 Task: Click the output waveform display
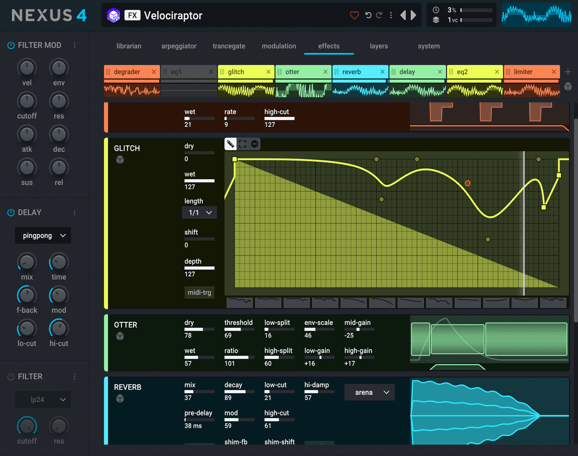click(x=536, y=15)
